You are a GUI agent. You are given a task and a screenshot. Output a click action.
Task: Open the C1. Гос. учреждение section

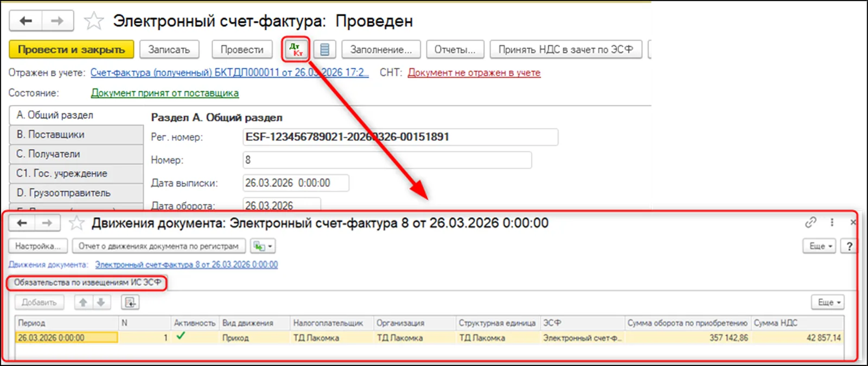[76, 174]
